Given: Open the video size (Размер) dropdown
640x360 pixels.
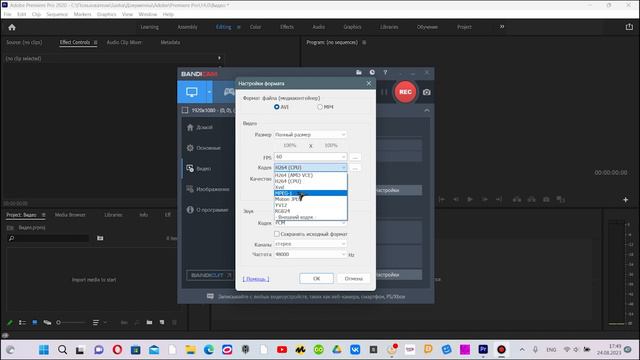Looking at the screenshot, I should click(310, 134).
